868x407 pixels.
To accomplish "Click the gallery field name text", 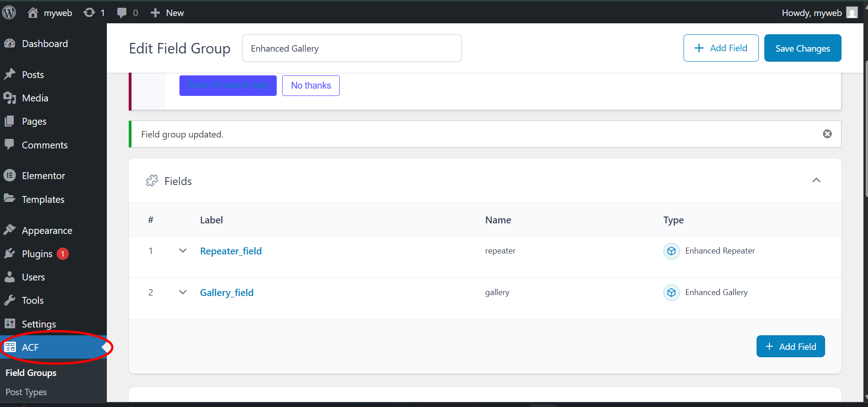I will click(x=497, y=292).
